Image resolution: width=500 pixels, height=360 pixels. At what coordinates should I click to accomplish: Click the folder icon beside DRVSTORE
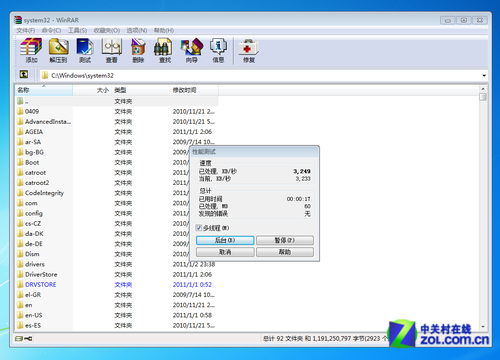click(x=20, y=284)
